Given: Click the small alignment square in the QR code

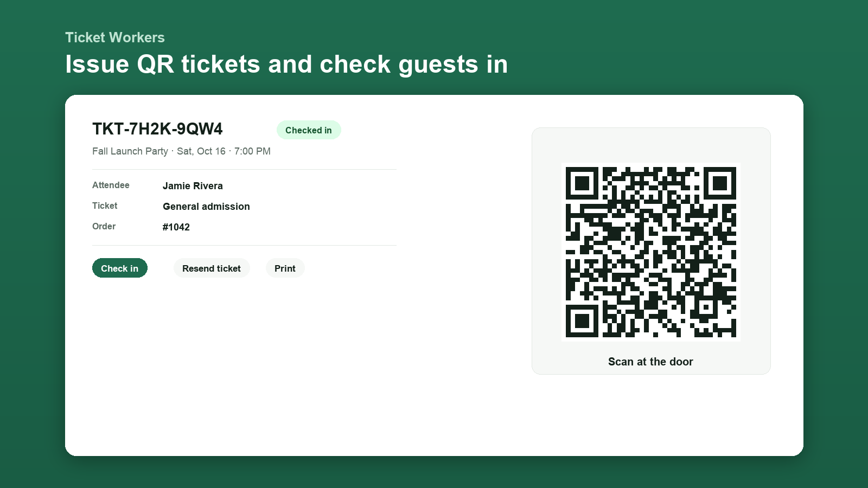Looking at the screenshot, I should (x=706, y=307).
